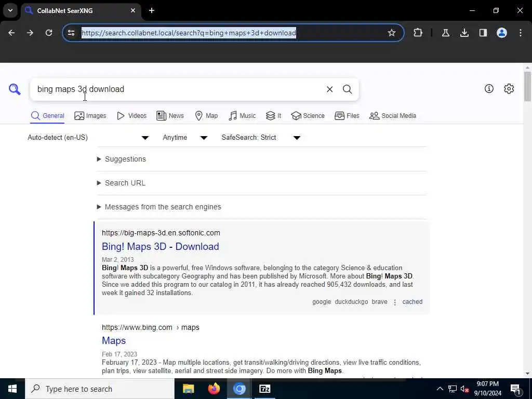532x399 pixels.
Task: Open the notification center icon
Action: click(515, 389)
